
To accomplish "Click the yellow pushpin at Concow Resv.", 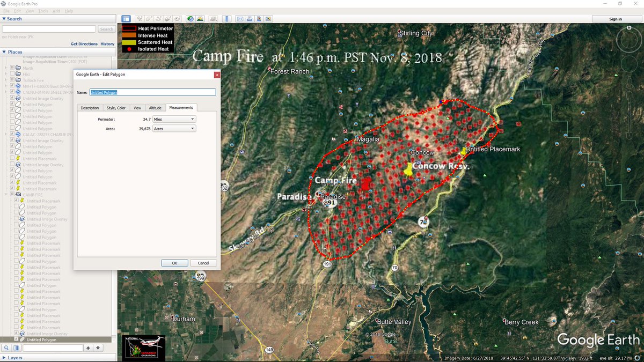I will (409, 171).
